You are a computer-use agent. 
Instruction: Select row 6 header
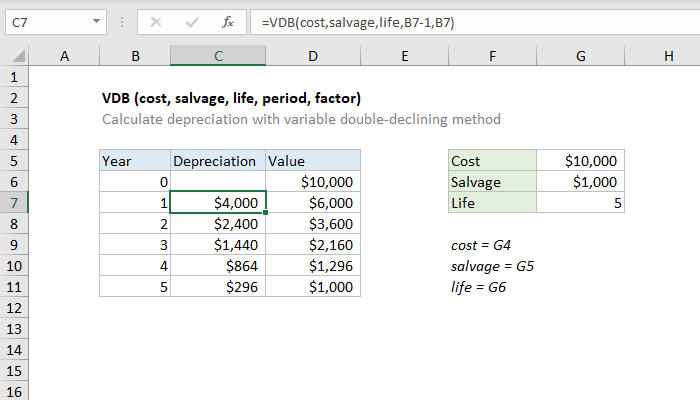tap(14, 182)
